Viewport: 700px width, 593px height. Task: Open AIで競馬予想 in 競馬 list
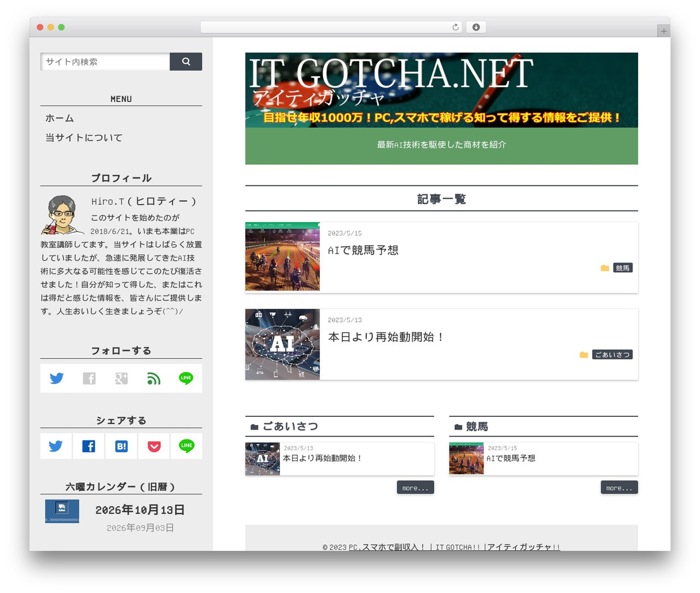[x=511, y=458]
